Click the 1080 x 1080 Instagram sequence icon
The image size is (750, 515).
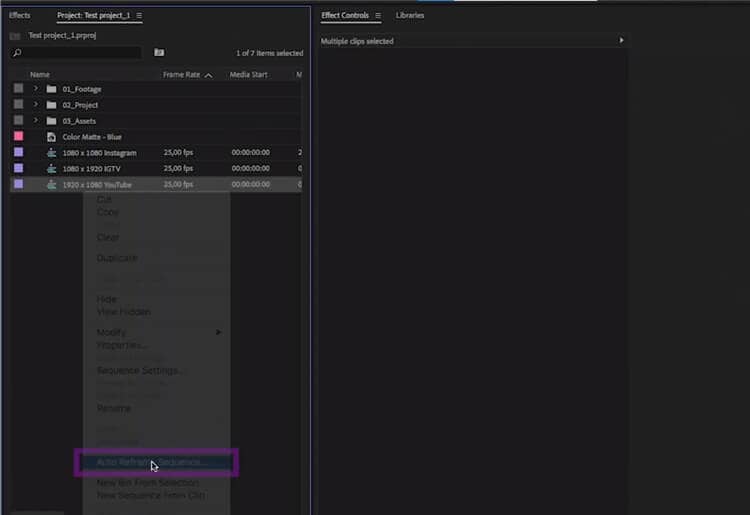(x=51, y=153)
